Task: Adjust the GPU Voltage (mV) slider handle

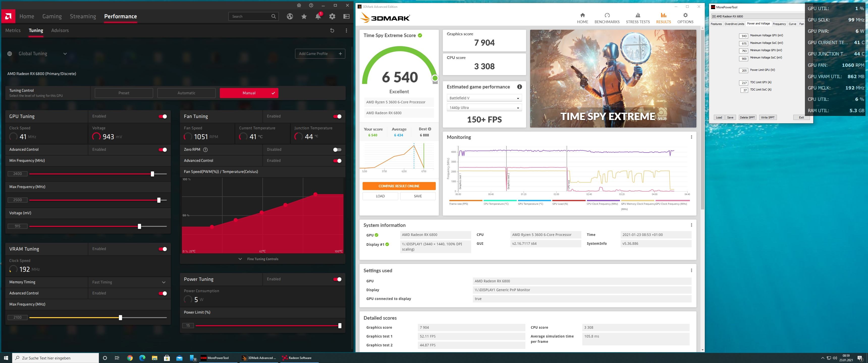Action: pos(140,226)
